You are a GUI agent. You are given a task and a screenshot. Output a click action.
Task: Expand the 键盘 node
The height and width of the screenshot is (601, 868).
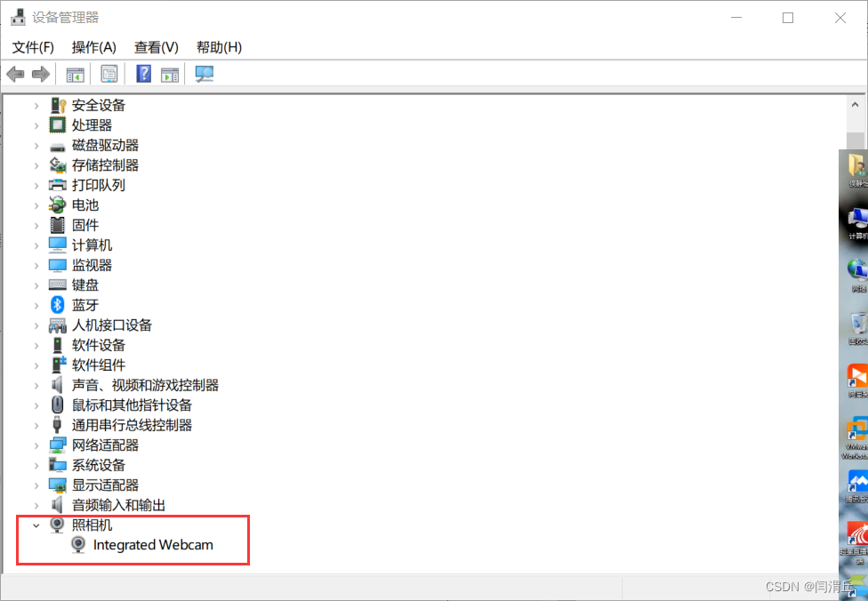36,285
